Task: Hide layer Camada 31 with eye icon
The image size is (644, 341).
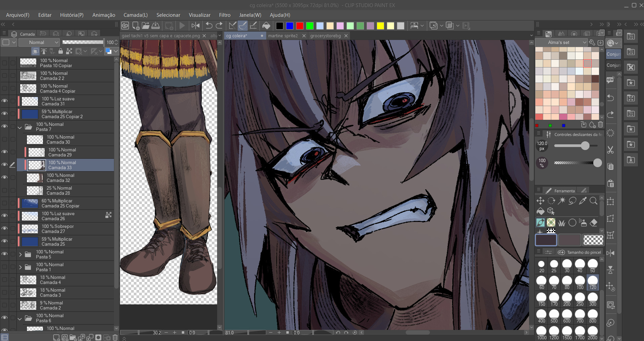Action: click(x=4, y=101)
